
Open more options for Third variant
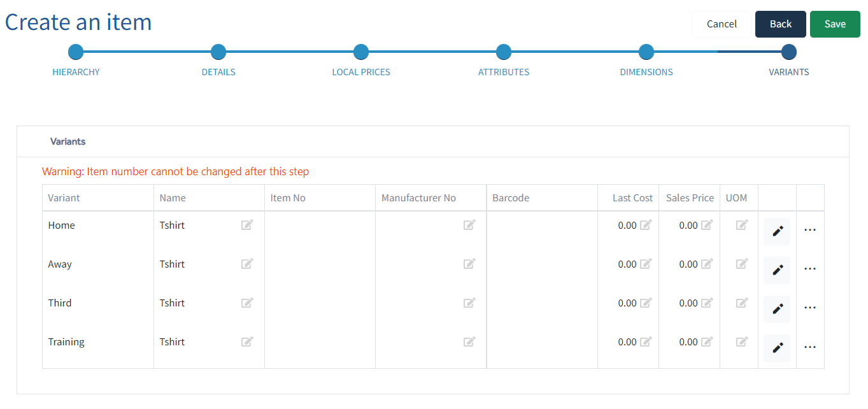[x=810, y=308]
